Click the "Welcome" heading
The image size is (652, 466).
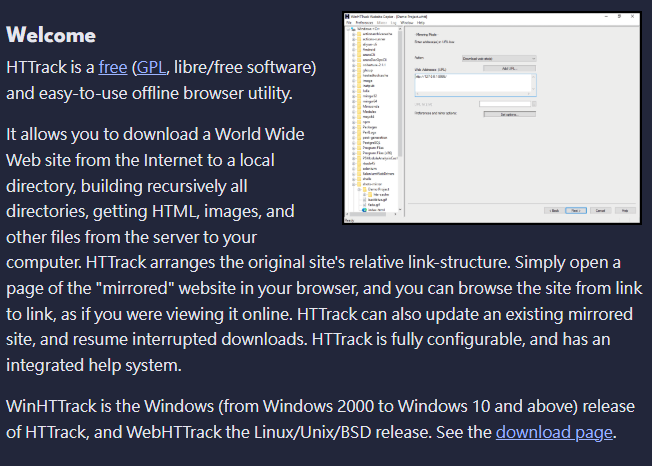(x=51, y=35)
